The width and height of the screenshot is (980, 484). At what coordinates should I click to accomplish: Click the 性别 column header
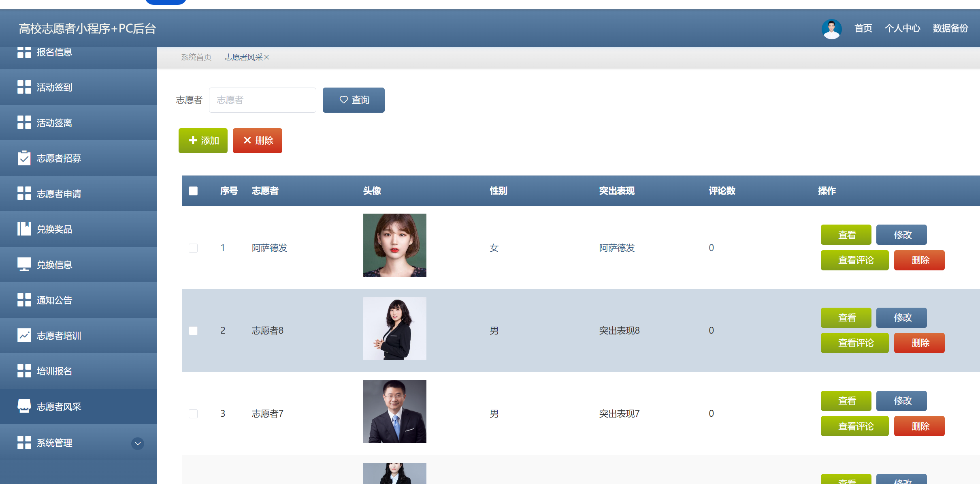point(499,191)
